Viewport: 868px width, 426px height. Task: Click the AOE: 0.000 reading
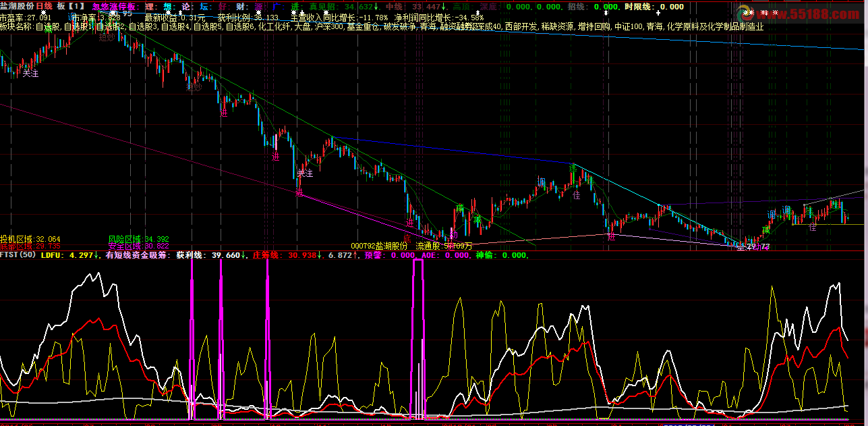coord(446,255)
